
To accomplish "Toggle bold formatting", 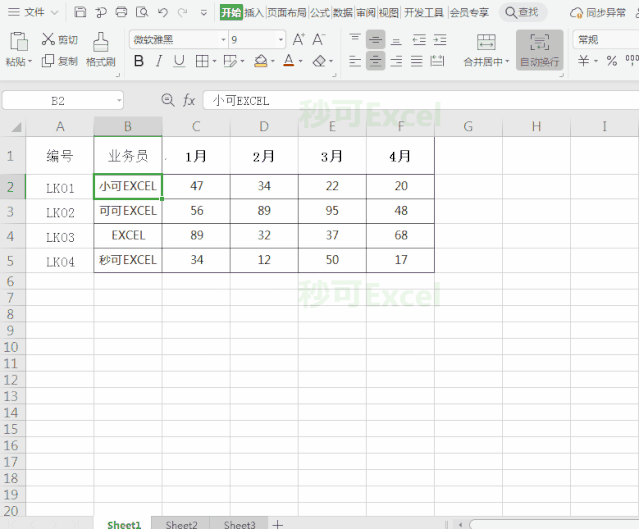I will (x=139, y=61).
